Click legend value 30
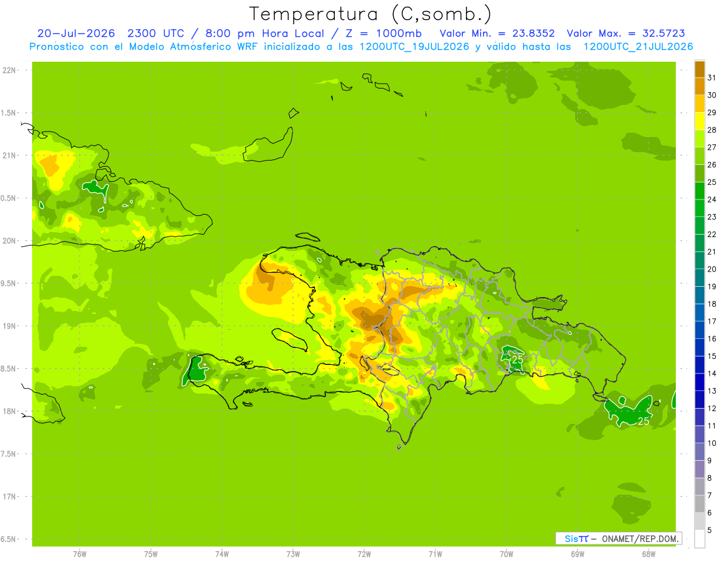This screenshot has height=562, width=728. tap(712, 95)
